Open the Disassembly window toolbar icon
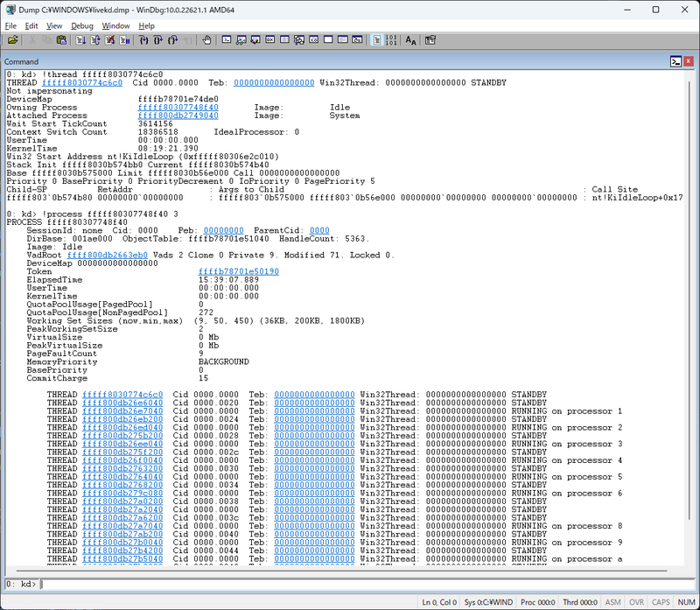 click(313, 40)
